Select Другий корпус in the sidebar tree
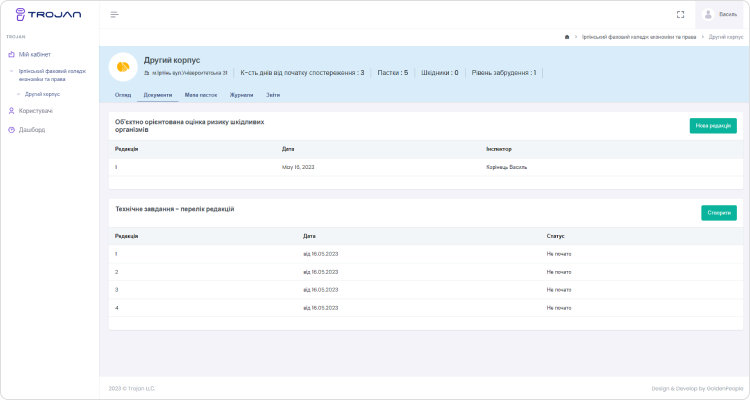The image size is (750, 400). click(x=42, y=93)
